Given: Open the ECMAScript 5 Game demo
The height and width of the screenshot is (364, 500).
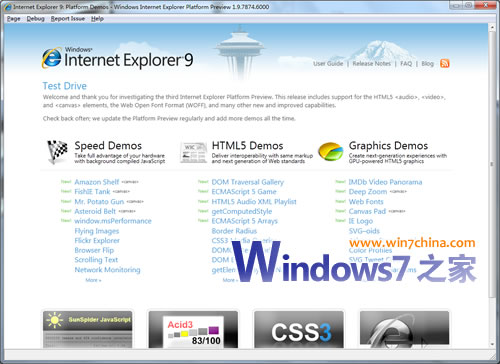Looking at the screenshot, I should [244, 192].
